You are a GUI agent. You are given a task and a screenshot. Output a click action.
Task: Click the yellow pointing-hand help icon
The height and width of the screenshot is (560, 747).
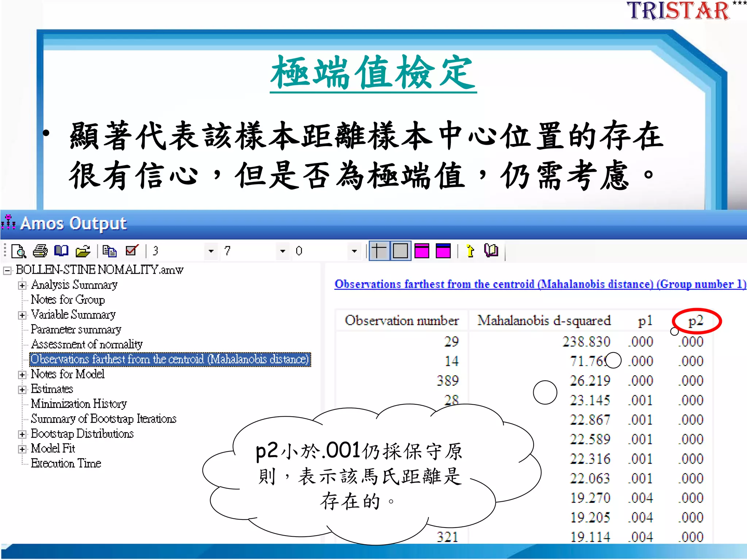tap(470, 251)
